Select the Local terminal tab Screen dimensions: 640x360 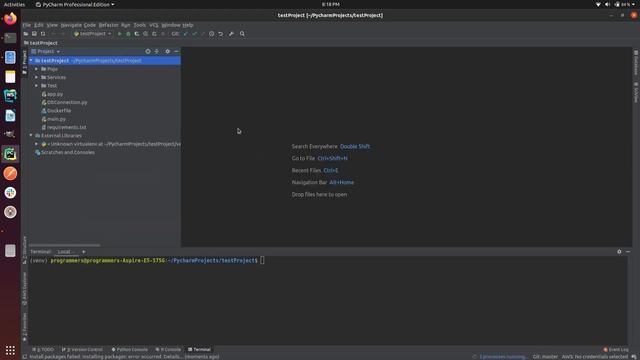pyautogui.click(x=67, y=252)
